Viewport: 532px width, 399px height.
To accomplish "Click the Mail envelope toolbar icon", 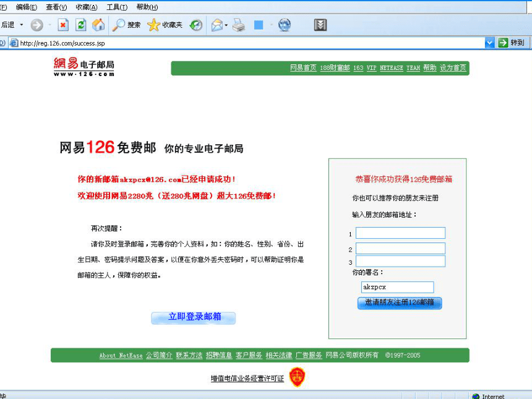I will [217, 25].
